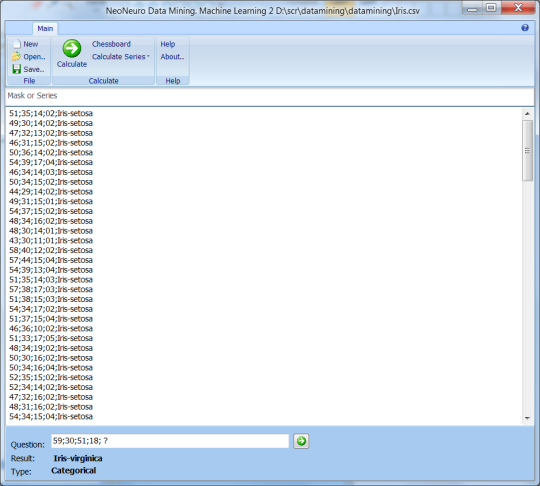Select row 47;32;16;02;Iris-setosa

(x=51, y=397)
